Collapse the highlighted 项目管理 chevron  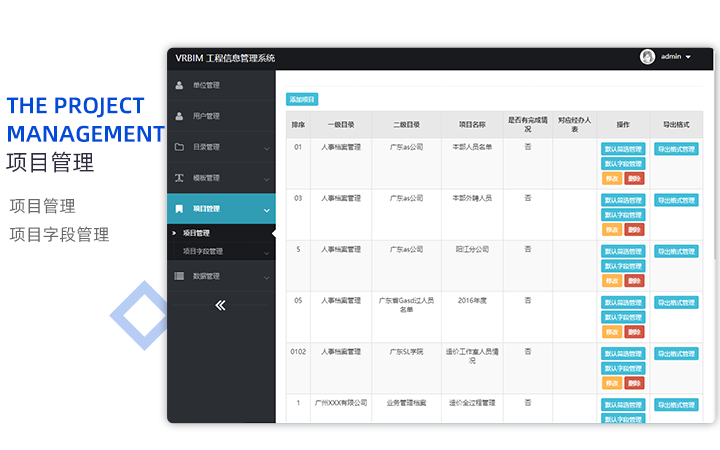[267, 210]
